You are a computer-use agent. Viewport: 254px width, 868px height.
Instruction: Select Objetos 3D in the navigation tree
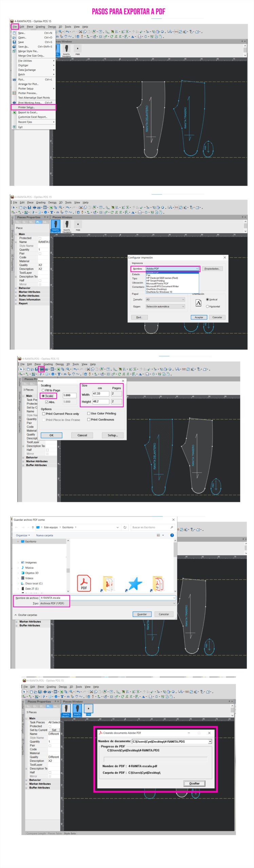[x=30, y=573]
